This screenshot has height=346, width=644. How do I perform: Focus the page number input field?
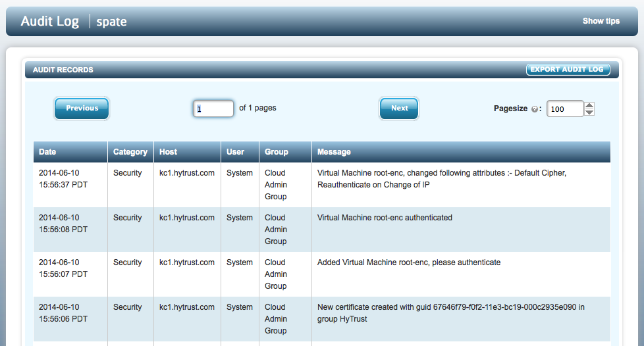coord(213,109)
